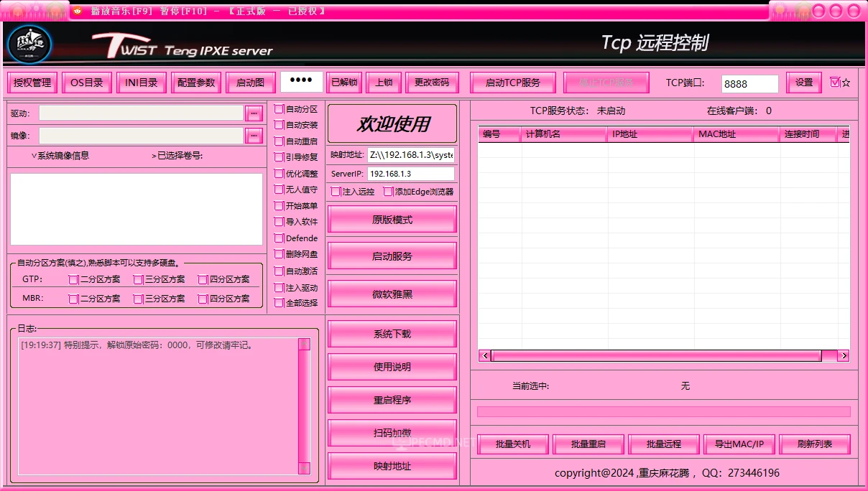Enable the 自动分区 checkbox
868x491 pixels.
click(x=280, y=109)
